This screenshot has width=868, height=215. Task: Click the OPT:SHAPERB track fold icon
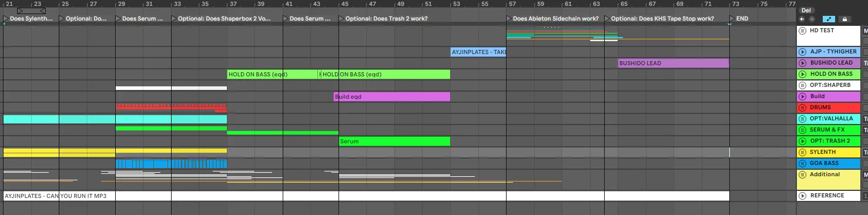pyautogui.click(x=803, y=85)
